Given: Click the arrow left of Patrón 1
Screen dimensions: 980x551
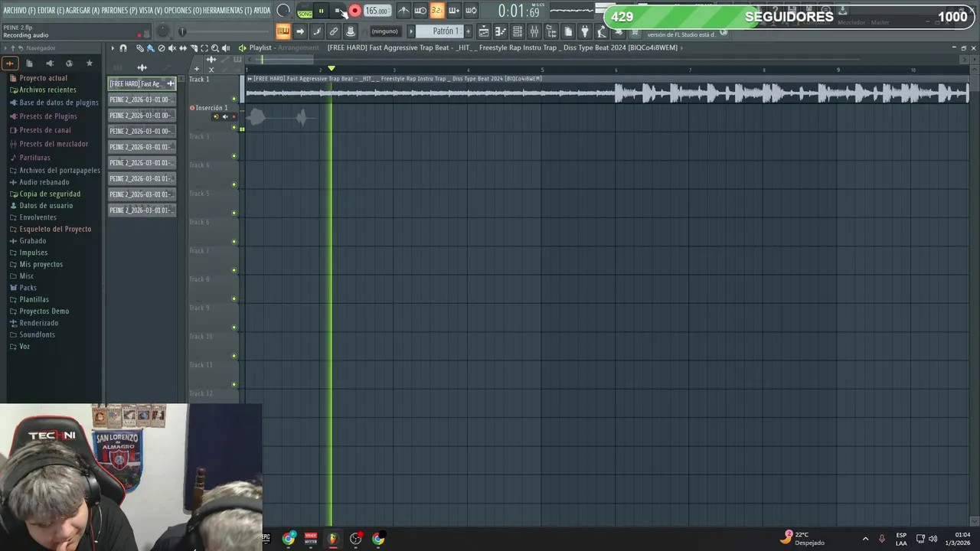Looking at the screenshot, I should [x=411, y=31].
